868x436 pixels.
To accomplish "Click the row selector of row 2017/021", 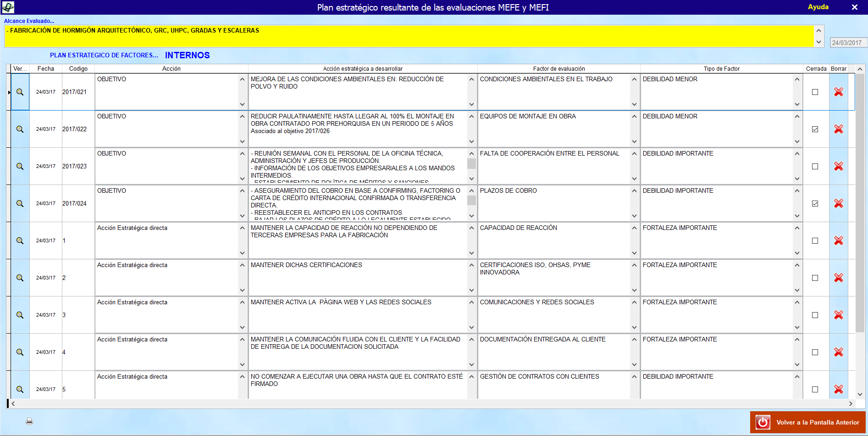I will pos(9,92).
